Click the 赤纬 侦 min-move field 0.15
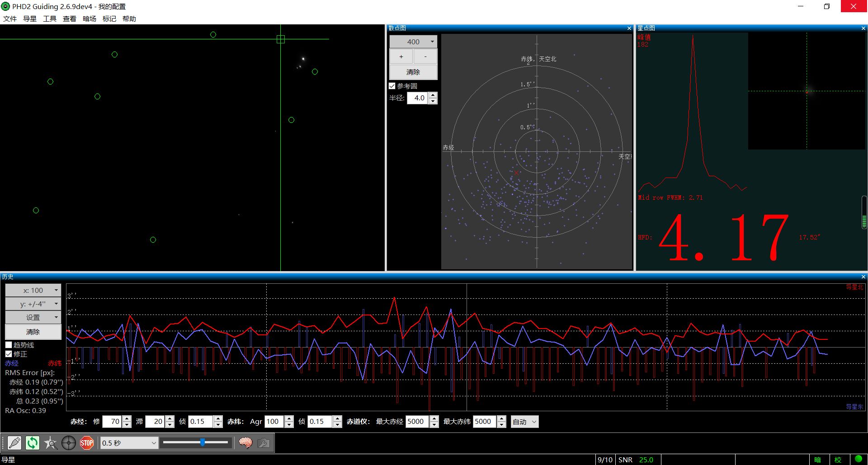868x465 pixels. [x=320, y=422]
